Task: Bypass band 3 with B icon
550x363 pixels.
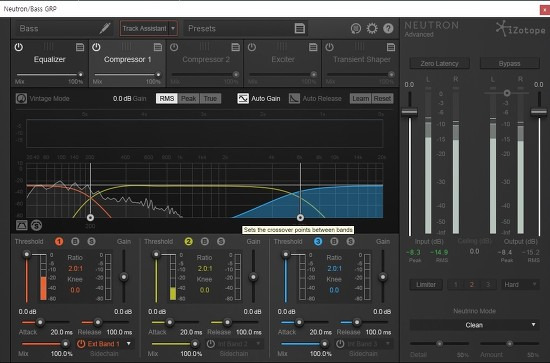Action: [x=334, y=241]
